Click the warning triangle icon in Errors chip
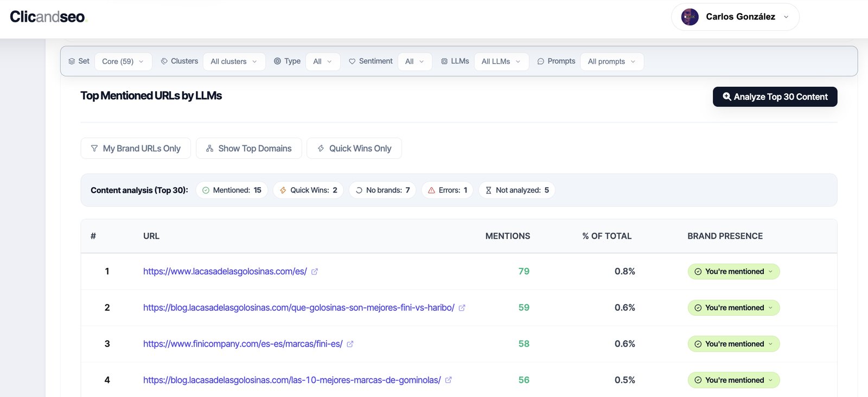The height and width of the screenshot is (397, 868). (x=432, y=190)
